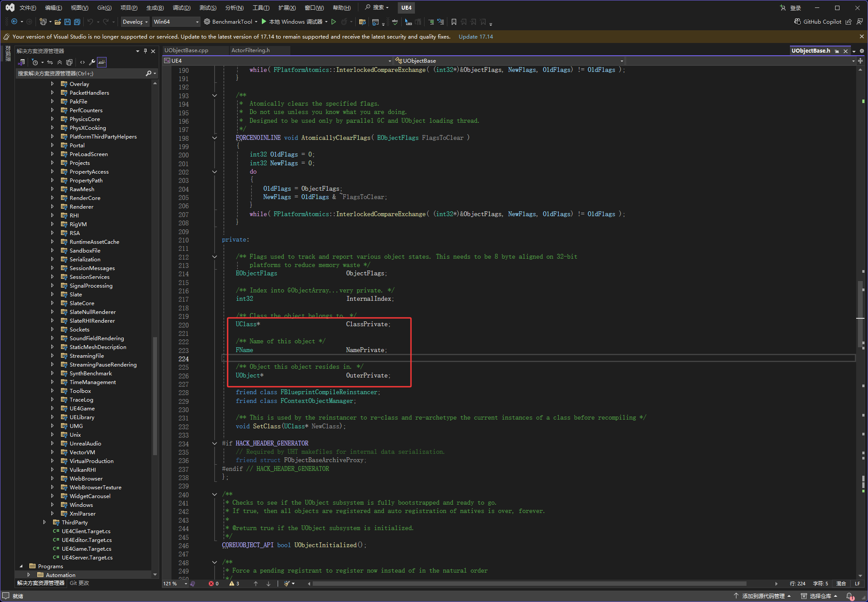
Task: Start without debugging green outline arrow
Action: point(334,21)
